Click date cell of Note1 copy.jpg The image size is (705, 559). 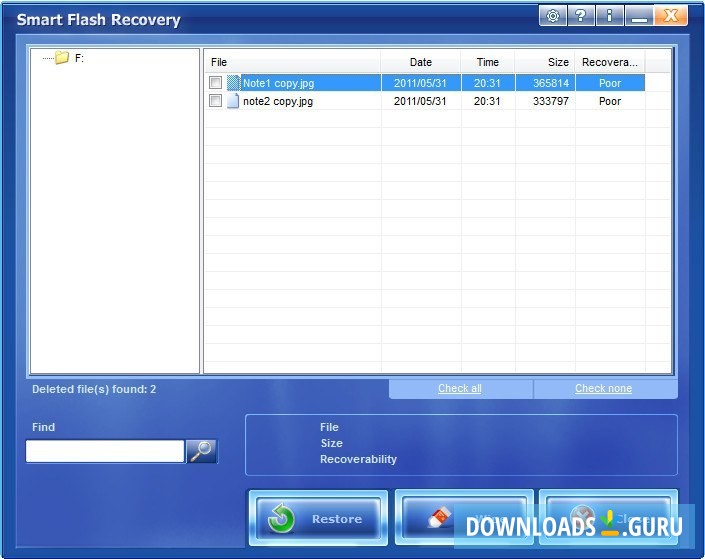[420, 83]
